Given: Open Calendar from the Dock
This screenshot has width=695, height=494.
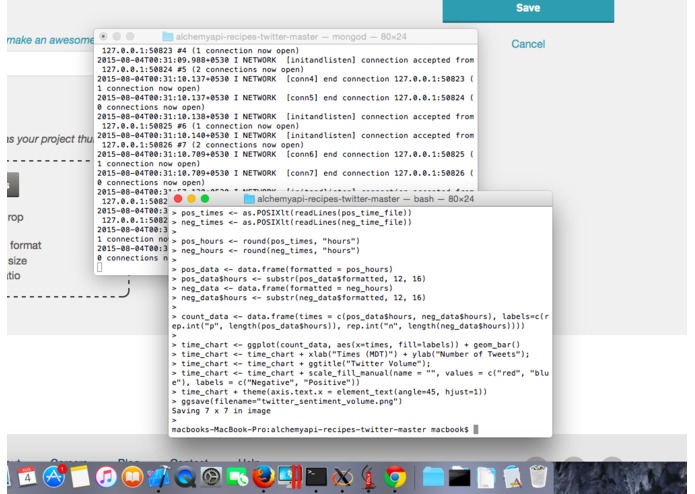Looking at the screenshot, I should (x=27, y=477).
